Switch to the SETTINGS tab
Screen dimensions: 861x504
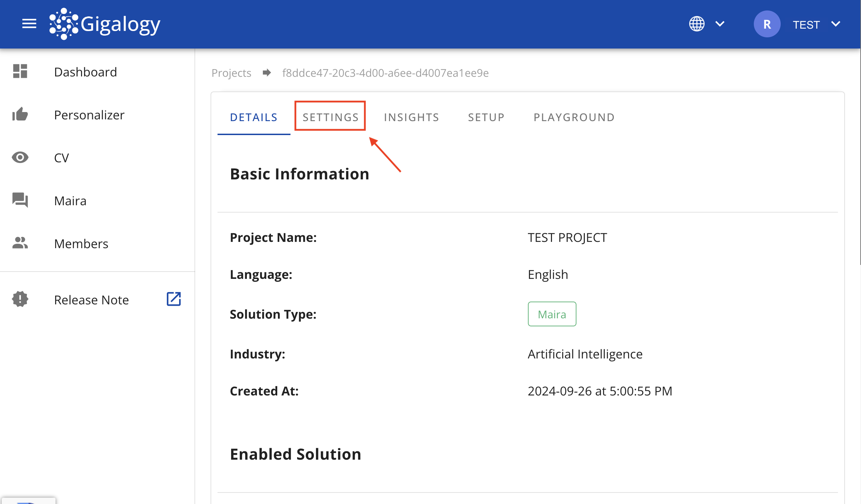[331, 117]
